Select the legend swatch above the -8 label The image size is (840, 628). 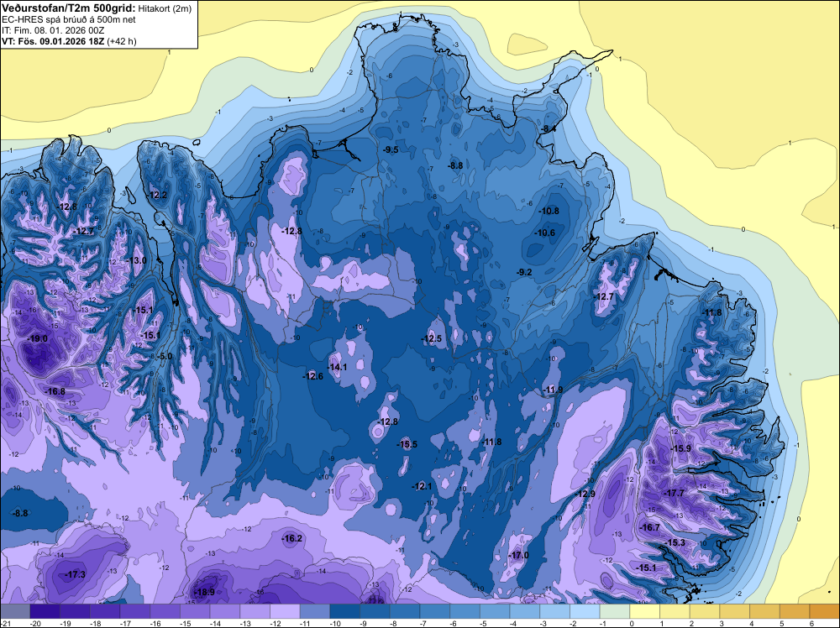click(x=405, y=611)
